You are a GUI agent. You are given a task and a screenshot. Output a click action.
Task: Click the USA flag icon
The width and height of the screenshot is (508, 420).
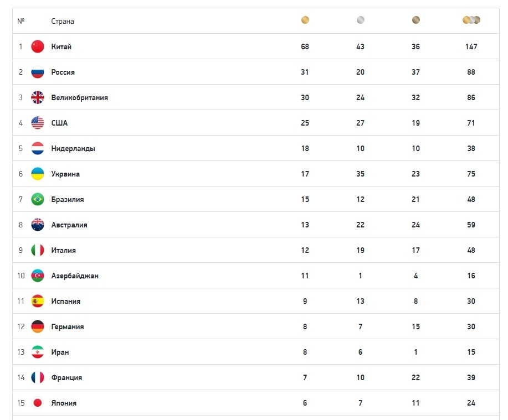38,123
